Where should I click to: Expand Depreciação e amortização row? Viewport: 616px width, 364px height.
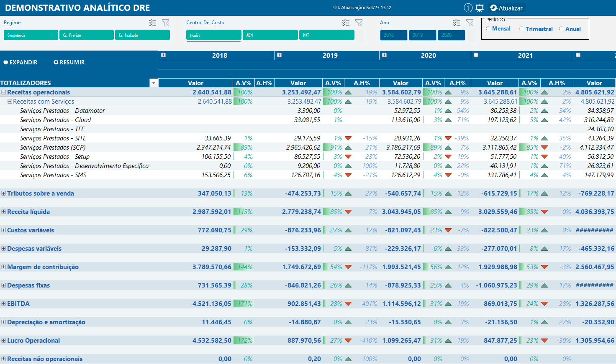coord(3,322)
